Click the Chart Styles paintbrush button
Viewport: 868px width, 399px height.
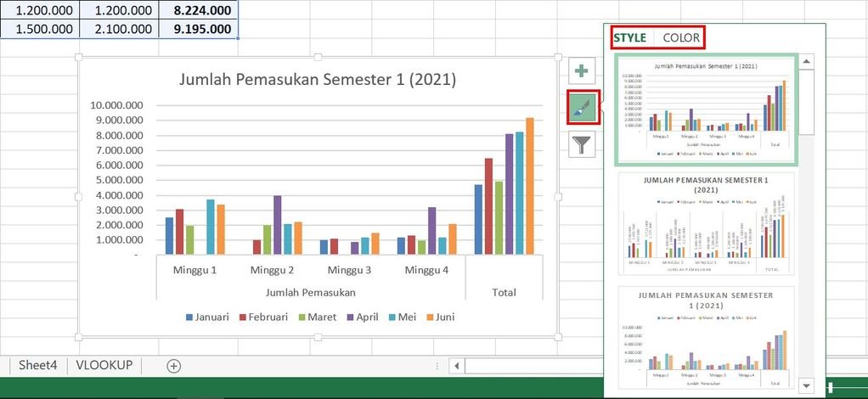click(x=581, y=107)
